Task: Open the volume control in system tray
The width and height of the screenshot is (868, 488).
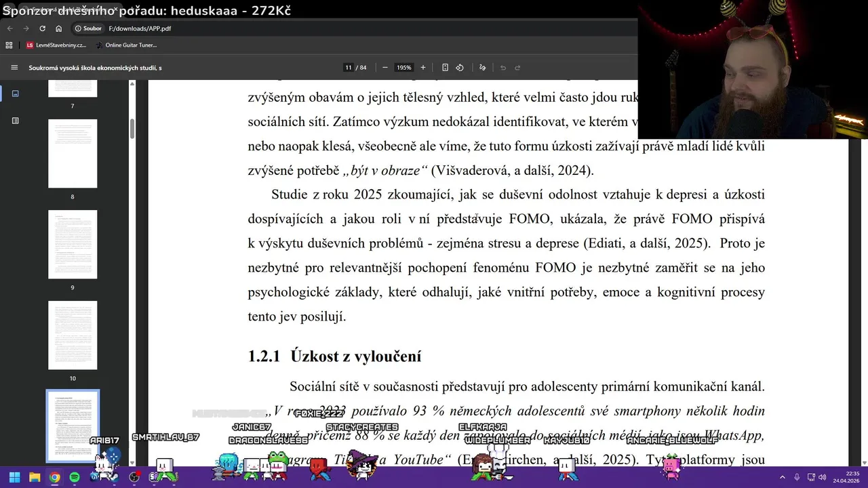Action: 822,477
